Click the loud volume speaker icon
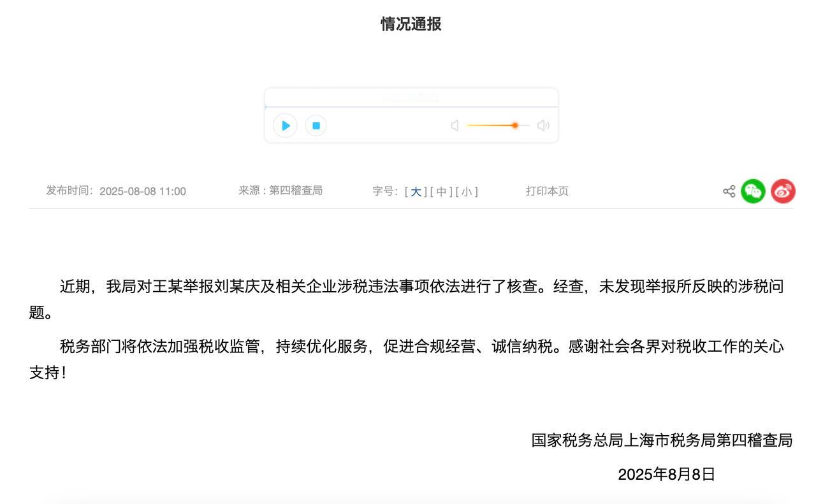This screenshot has width=816, height=504. pyautogui.click(x=543, y=126)
